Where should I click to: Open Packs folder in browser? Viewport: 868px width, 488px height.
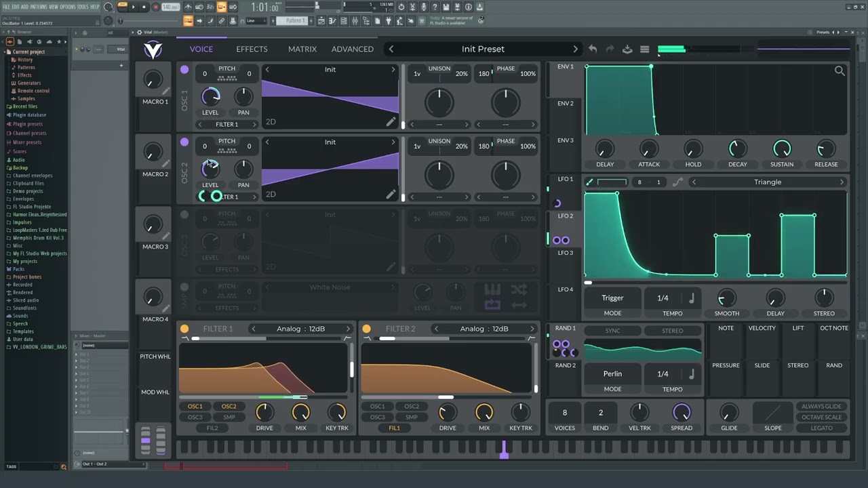[x=18, y=269]
